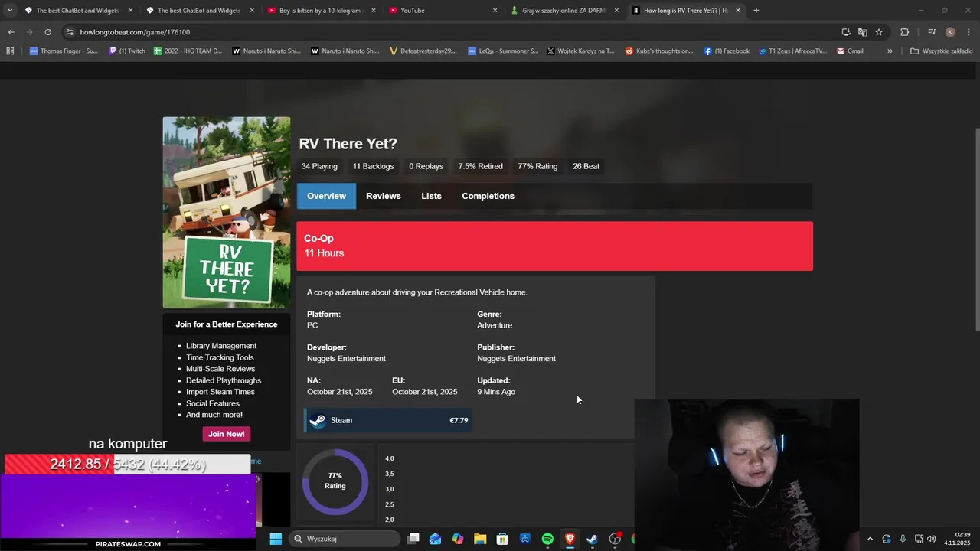Open Spotify from the taskbar
980x551 pixels.
coord(547,539)
